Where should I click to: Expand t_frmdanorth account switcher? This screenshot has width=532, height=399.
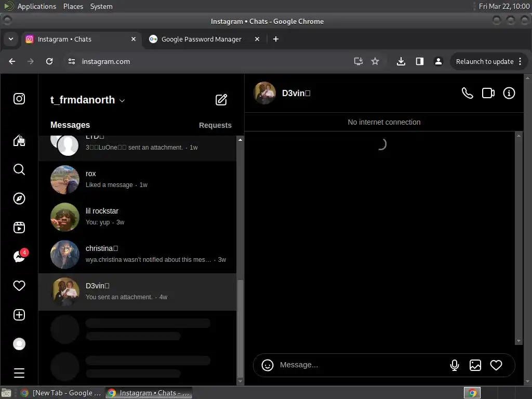(x=87, y=100)
